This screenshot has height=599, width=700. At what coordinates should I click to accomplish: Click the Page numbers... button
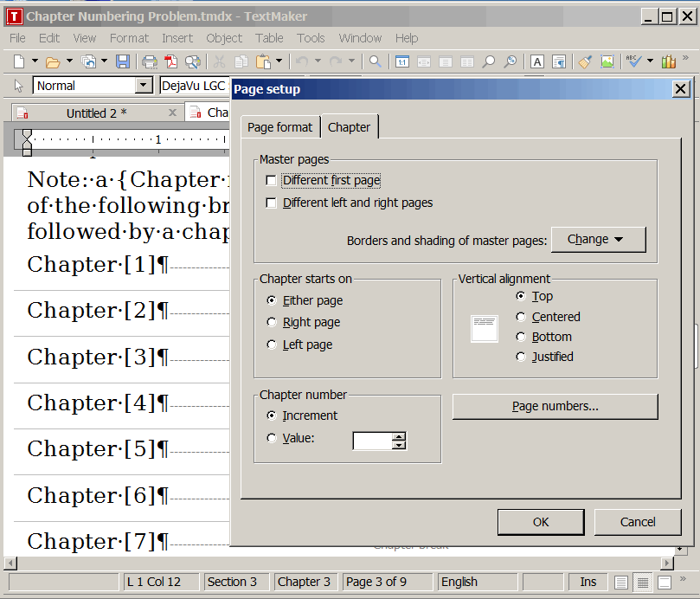pos(555,406)
